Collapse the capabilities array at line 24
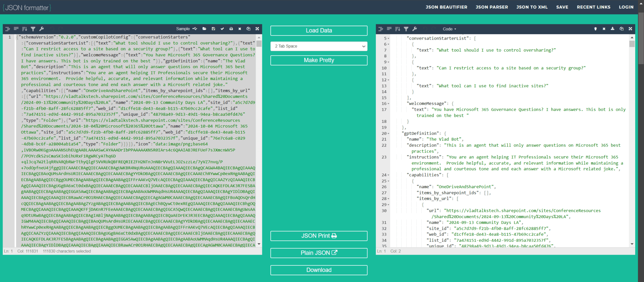This screenshot has width=644, height=282. tap(388, 175)
